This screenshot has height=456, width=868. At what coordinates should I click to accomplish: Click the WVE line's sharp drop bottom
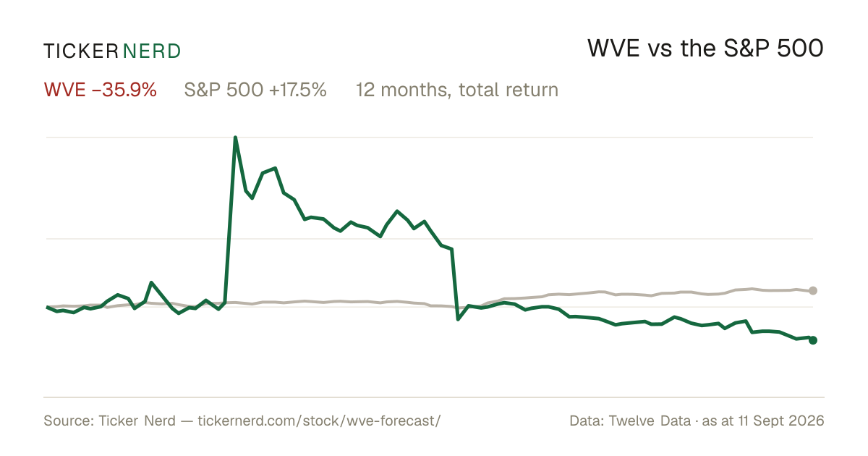point(459,319)
